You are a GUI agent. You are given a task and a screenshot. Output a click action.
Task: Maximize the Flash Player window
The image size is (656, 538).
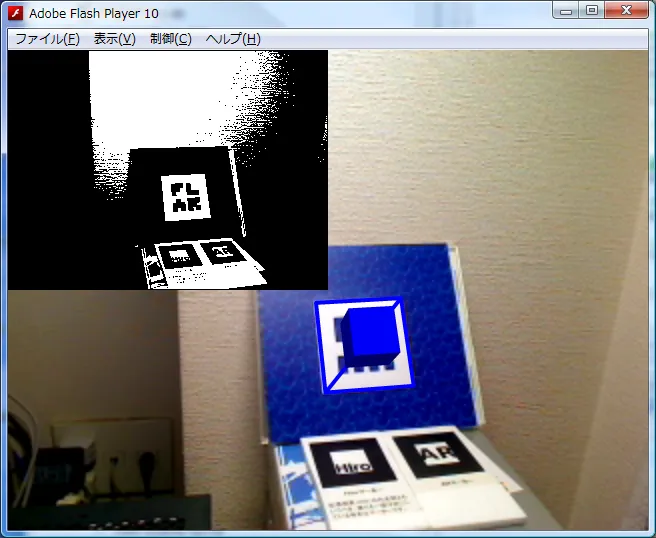point(592,11)
